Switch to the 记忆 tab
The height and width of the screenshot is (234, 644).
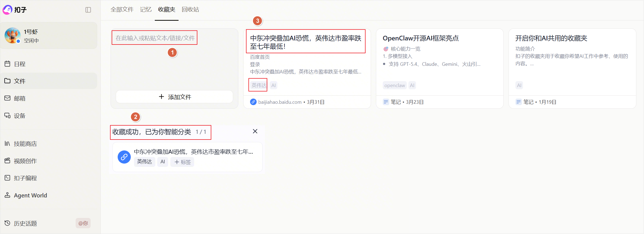[146, 10]
